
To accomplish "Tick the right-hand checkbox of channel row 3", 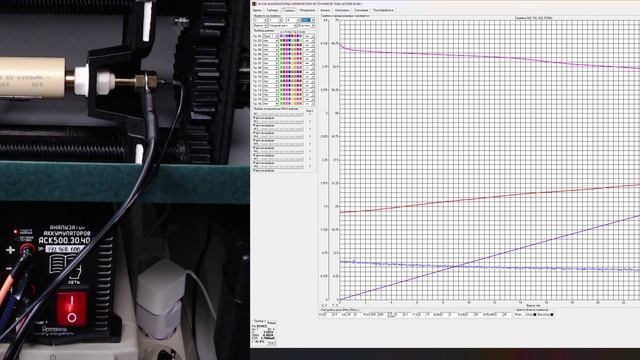I will tap(310, 129).
